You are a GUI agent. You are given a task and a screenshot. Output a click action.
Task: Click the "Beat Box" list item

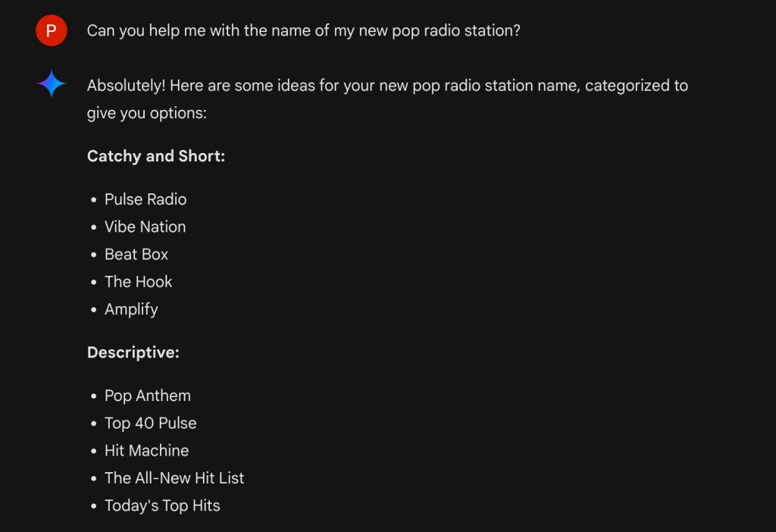136,254
